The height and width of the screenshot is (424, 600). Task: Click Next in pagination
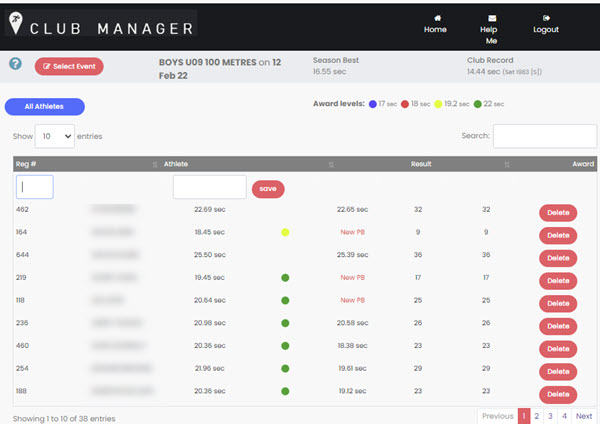[x=583, y=416]
